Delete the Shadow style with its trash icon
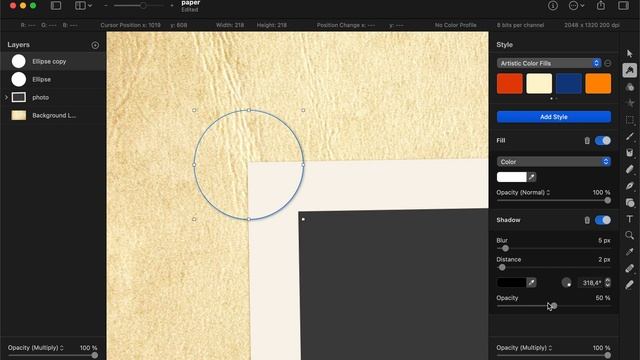This screenshot has height=360, width=640. (587, 220)
